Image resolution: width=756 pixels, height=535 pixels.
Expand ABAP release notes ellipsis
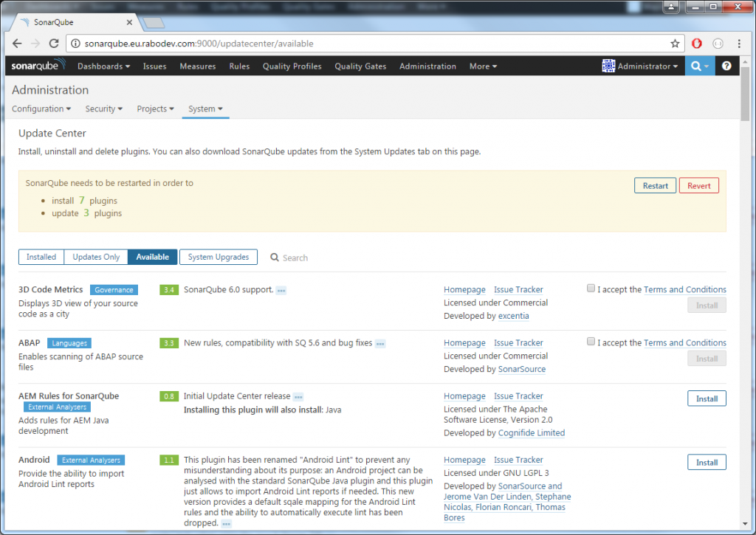[x=380, y=344]
